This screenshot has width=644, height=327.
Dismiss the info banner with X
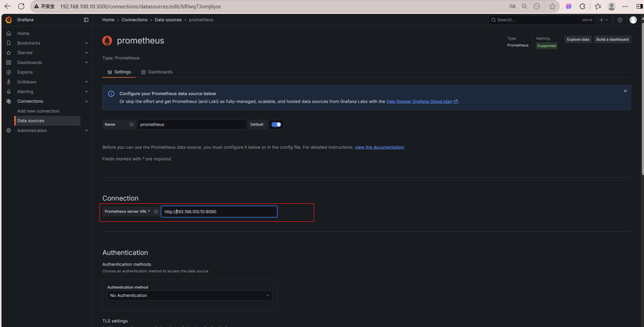pyautogui.click(x=625, y=91)
